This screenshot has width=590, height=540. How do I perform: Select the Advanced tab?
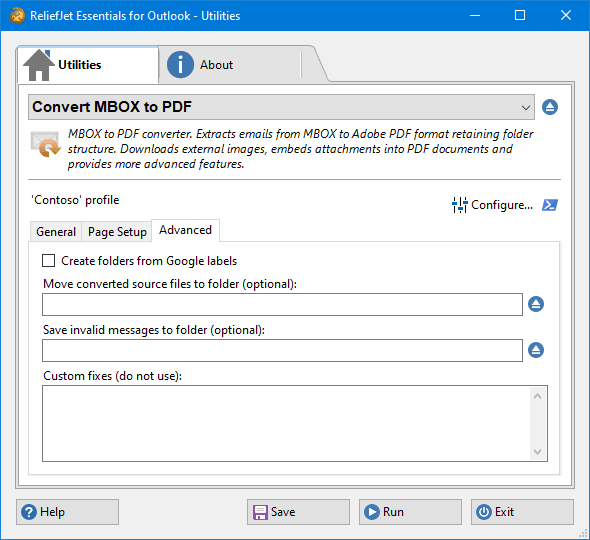click(185, 230)
